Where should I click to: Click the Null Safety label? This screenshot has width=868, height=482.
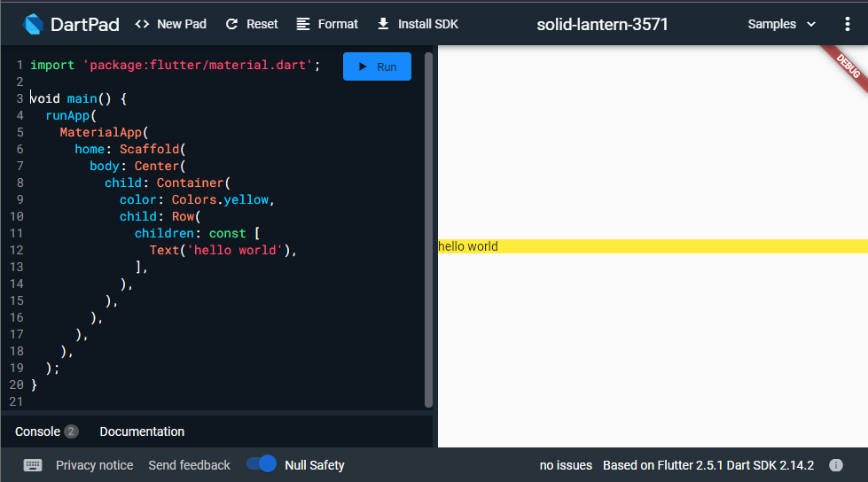coord(315,465)
